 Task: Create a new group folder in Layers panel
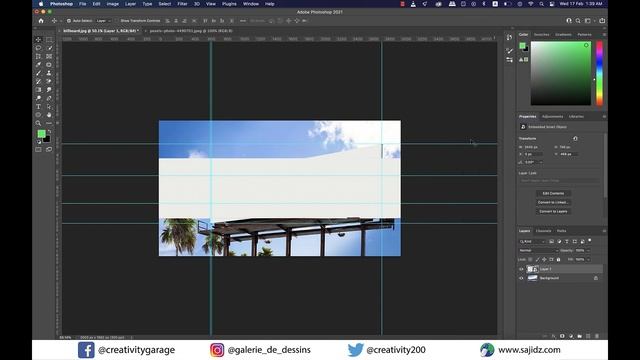tap(579, 336)
